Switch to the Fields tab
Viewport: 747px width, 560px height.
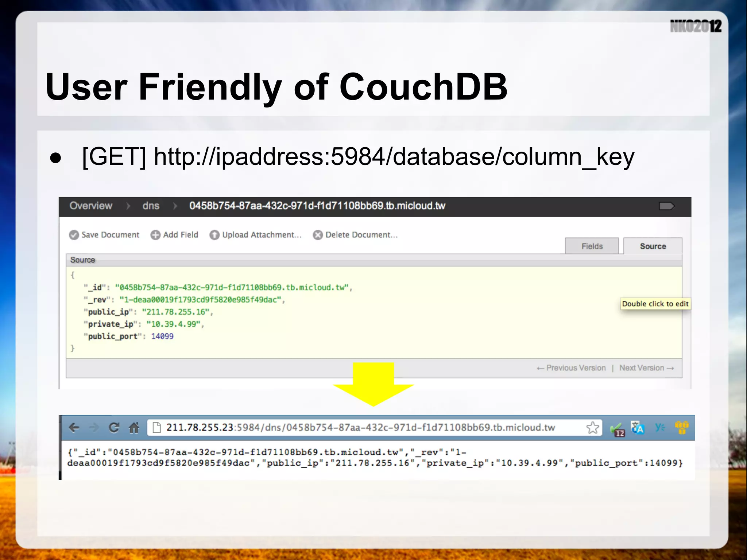tap(592, 246)
